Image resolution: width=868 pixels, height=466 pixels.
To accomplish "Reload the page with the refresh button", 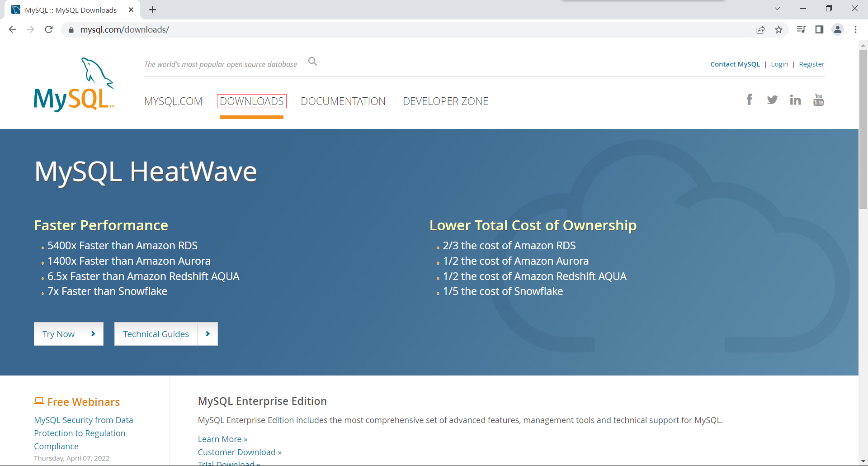I will [x=49, y=30].
